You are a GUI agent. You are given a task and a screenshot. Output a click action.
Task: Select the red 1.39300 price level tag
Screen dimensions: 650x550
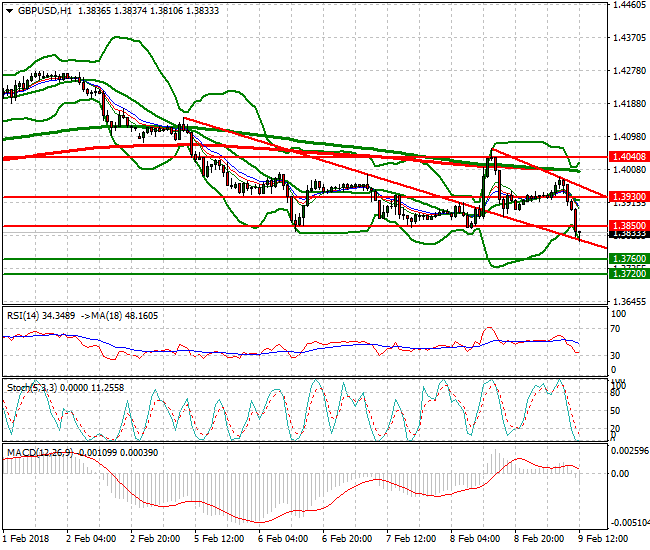627,197
